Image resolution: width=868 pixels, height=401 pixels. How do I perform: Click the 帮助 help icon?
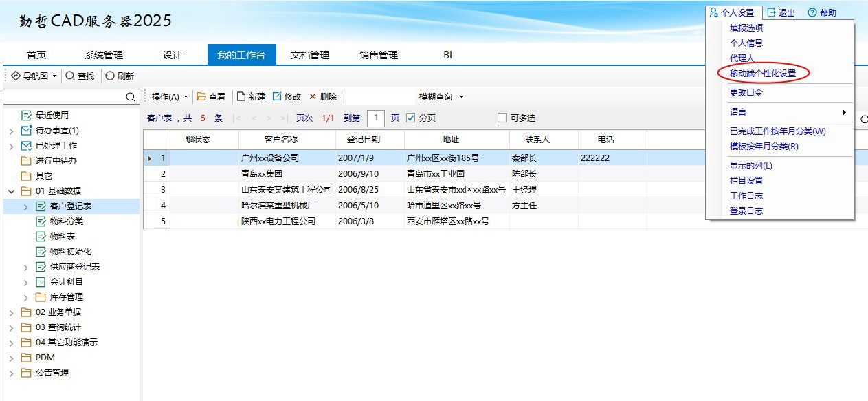812,12
